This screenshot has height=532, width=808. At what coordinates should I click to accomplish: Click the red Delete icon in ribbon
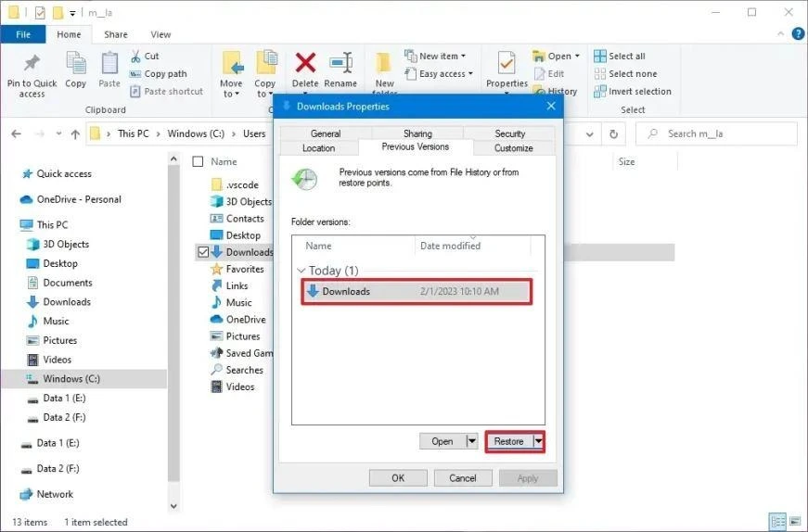[305, 63]
